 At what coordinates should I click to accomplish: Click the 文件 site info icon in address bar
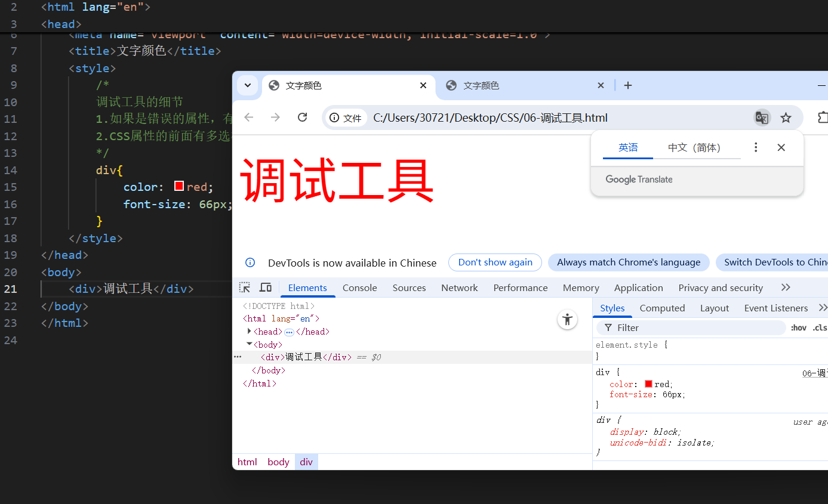click(346, 118)
